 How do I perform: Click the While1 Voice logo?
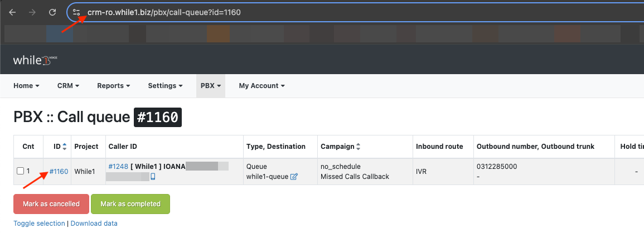[35, 60]
